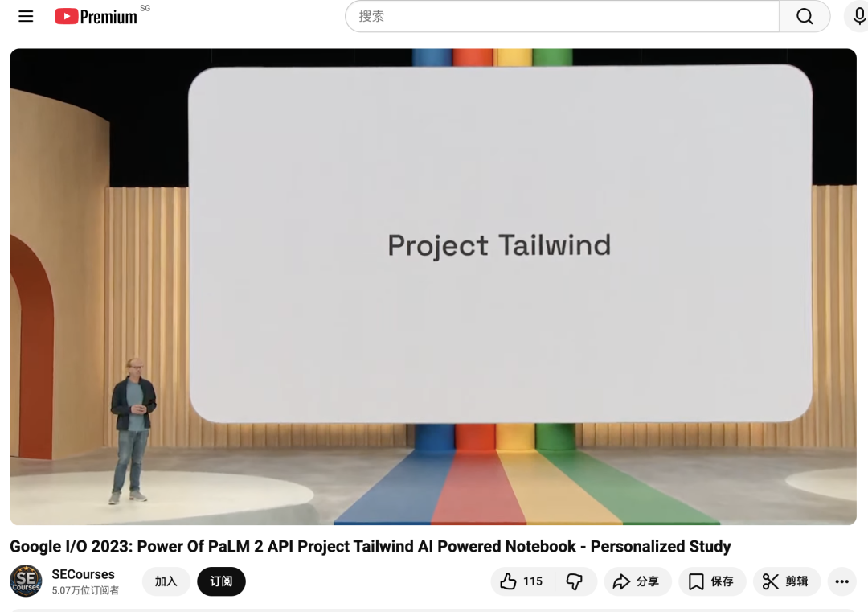This screenshot has height=612, width=868.
Task: Click the 订阅 subscribe button
Action: pyautogui.click(x=222, y=581)
